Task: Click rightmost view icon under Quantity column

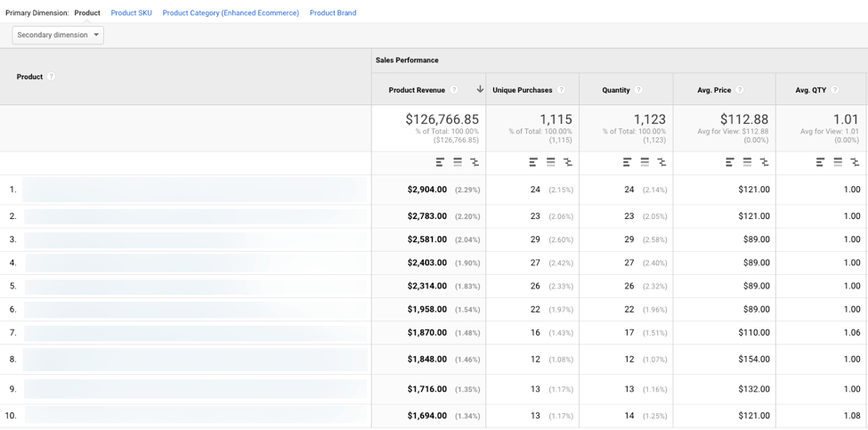Action: tap(661, 162)
